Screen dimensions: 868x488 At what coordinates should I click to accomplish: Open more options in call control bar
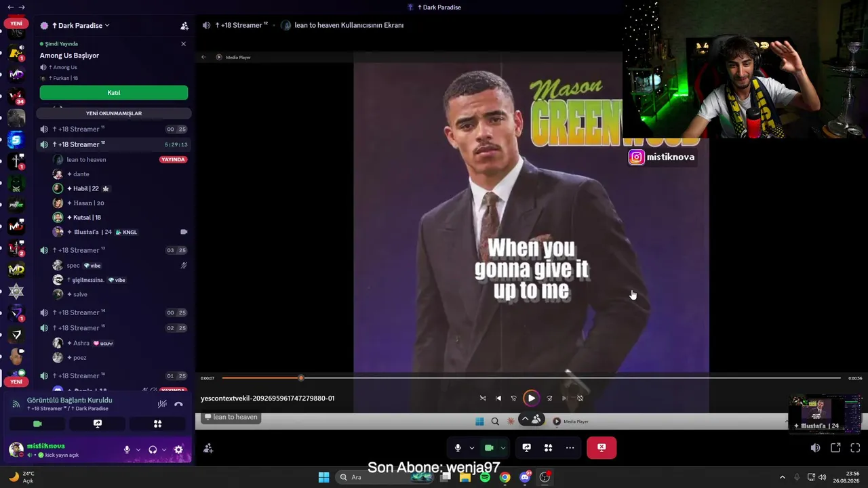coord(570,448)
